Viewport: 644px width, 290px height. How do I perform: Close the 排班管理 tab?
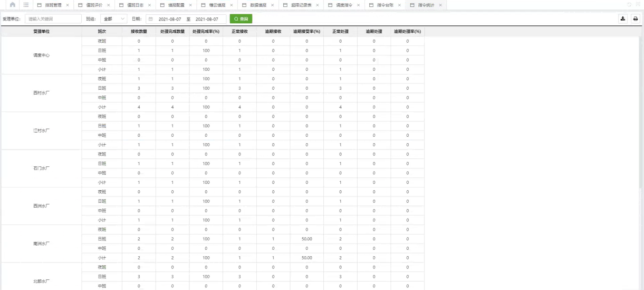(68, 5)
